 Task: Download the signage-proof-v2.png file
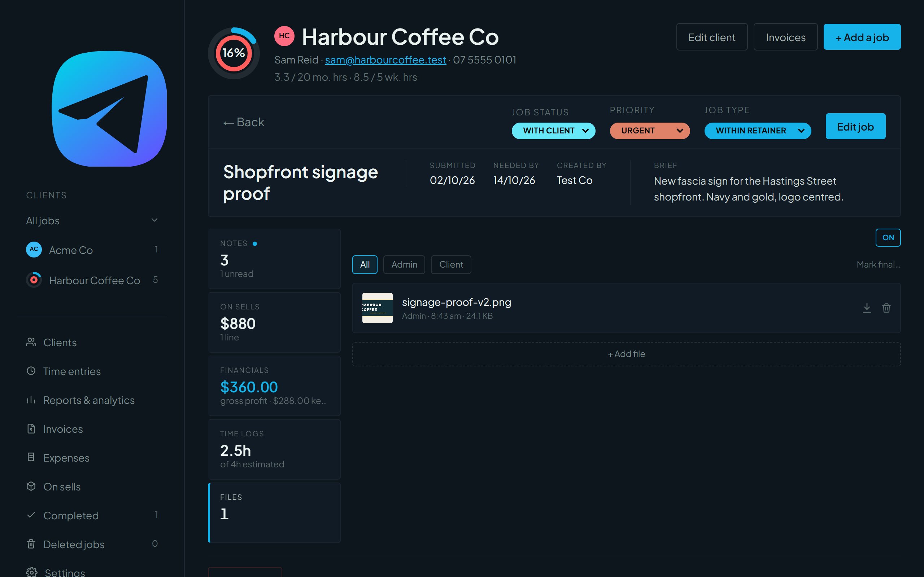click(x=867, y=308)
